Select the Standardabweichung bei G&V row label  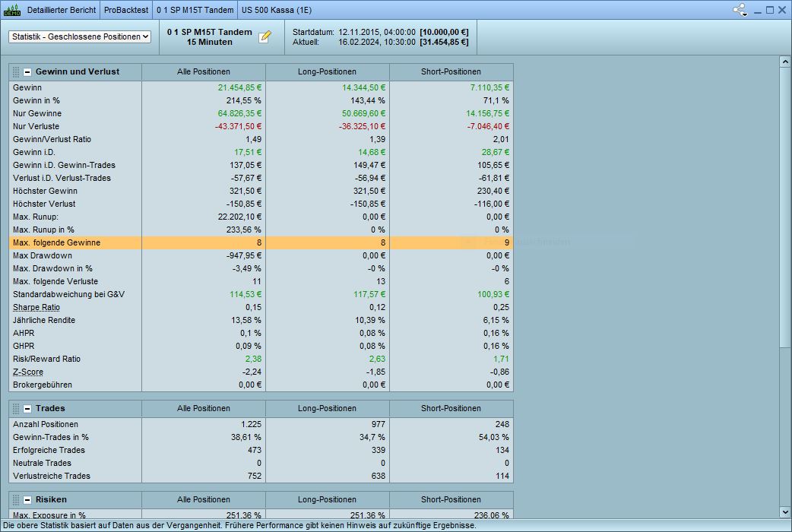click(x=68, y=294)
